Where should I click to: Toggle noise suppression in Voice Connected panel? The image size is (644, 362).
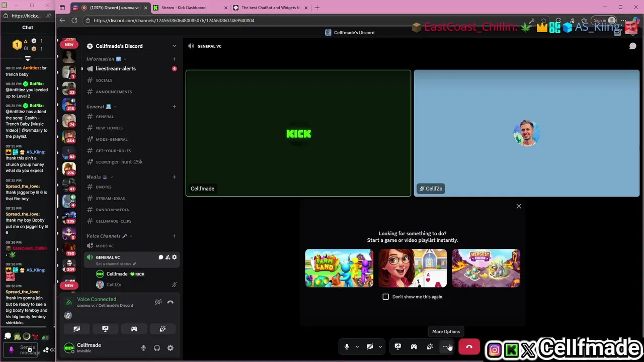[x=158, y=302]
